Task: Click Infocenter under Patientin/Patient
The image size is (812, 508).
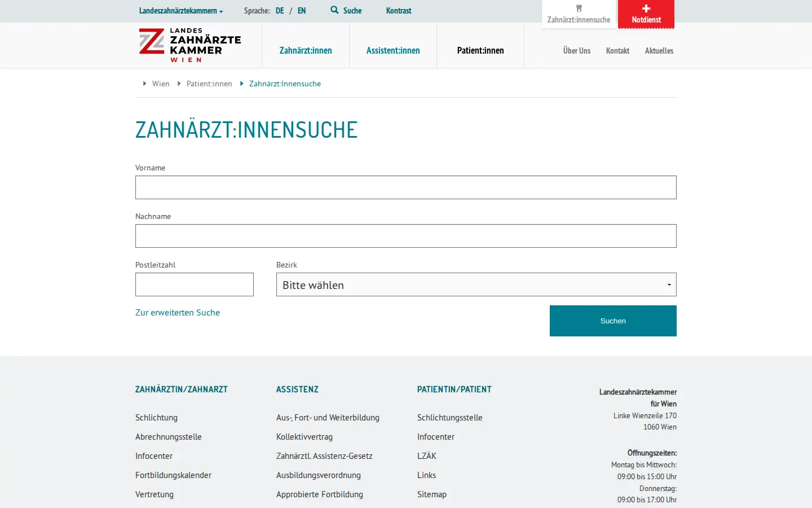Action: (x=436, y=437)
